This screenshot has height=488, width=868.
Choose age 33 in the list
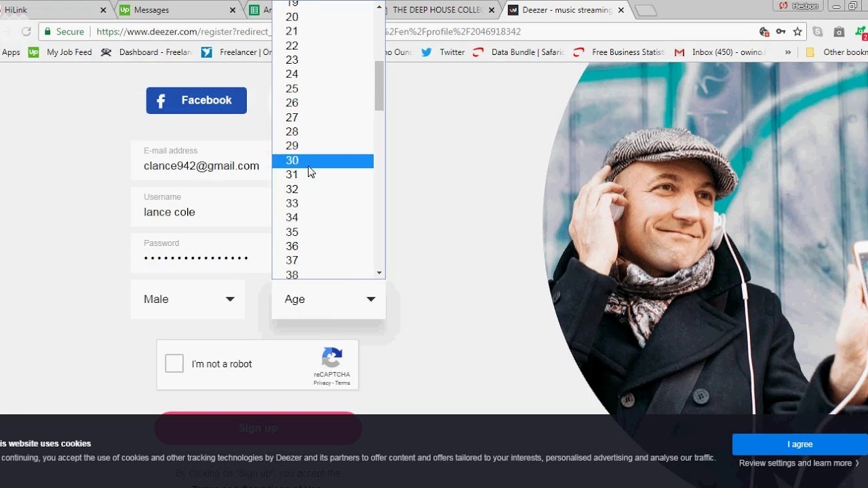click(x=323, y=203)
